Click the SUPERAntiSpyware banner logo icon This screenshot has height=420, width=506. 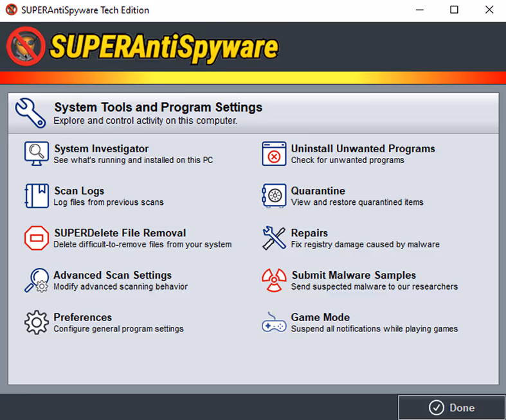26,46
